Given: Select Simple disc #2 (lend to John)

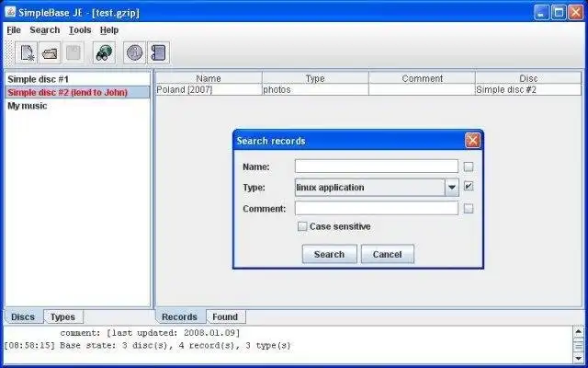Looking at the screenshot, I should click(x=77, y=92).
